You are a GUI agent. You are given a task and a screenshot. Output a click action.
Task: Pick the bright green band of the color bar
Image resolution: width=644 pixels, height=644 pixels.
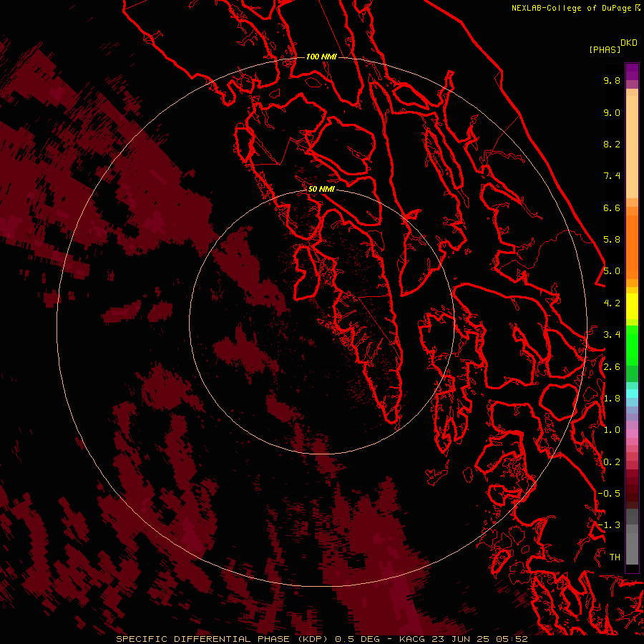coord(632,345)
